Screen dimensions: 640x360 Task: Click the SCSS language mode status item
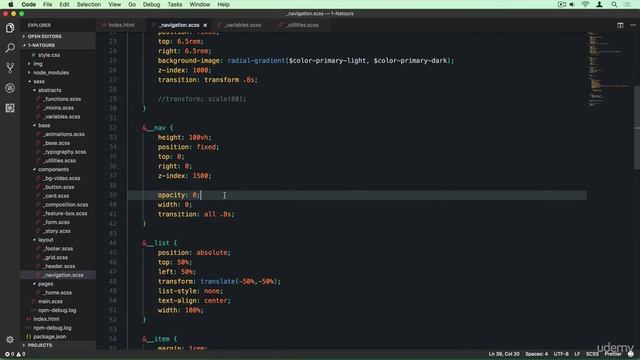592,354
